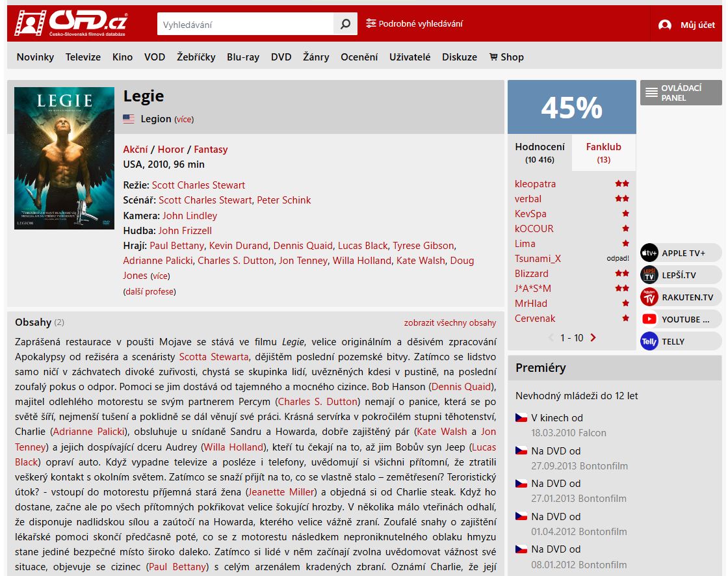Go to next ratings page arrow
The height and width of the screenshot is (576, 728).
click(x=593, y=337)
